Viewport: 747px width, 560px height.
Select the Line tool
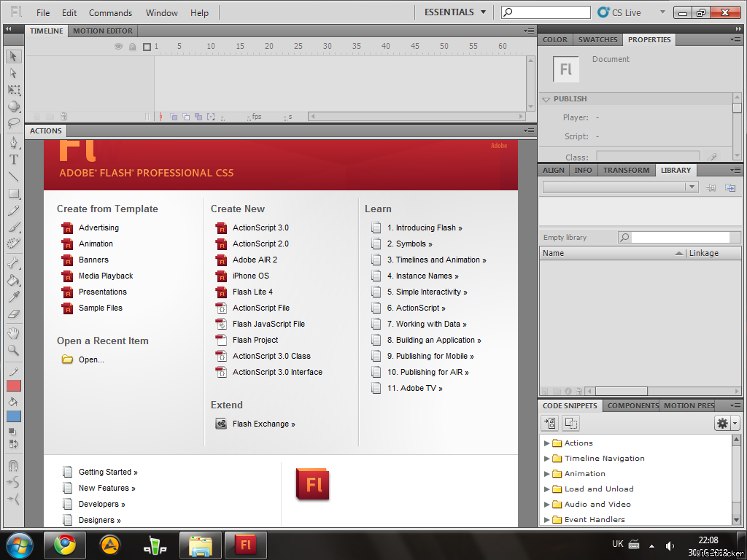click(x=13, y=176)
